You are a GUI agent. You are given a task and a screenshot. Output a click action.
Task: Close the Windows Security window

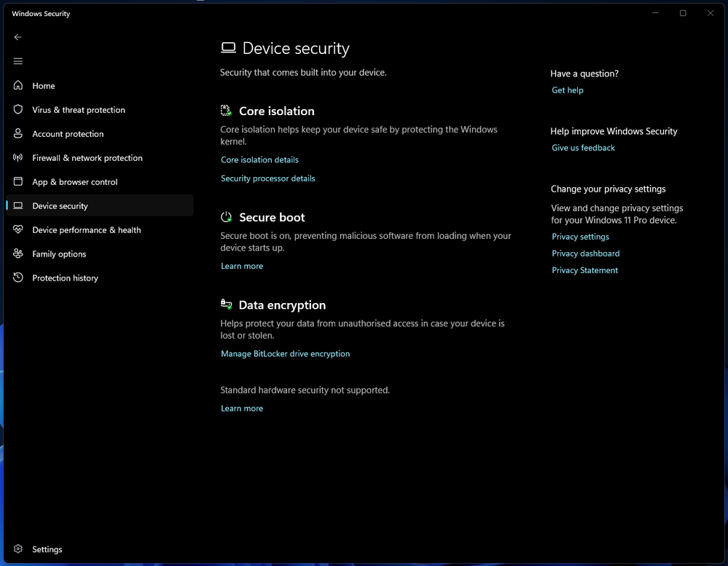(711, 13)
